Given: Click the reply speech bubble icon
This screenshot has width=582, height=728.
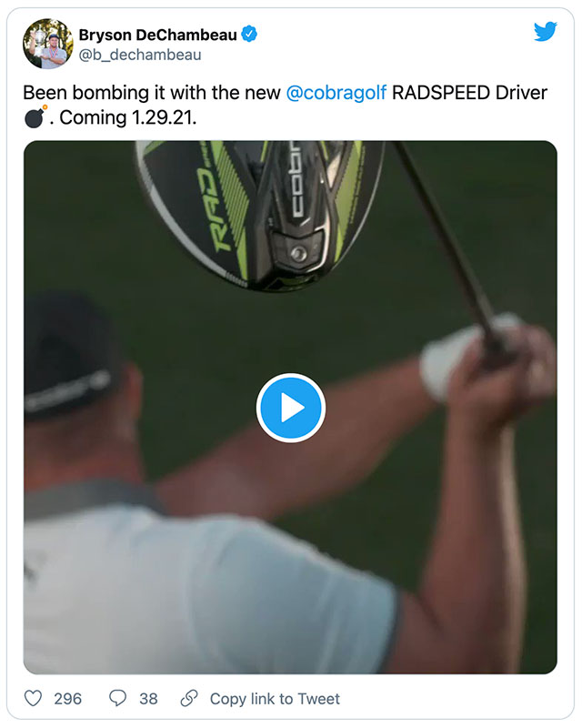Looking at the screenshot, I should click(x=118, y=698).
